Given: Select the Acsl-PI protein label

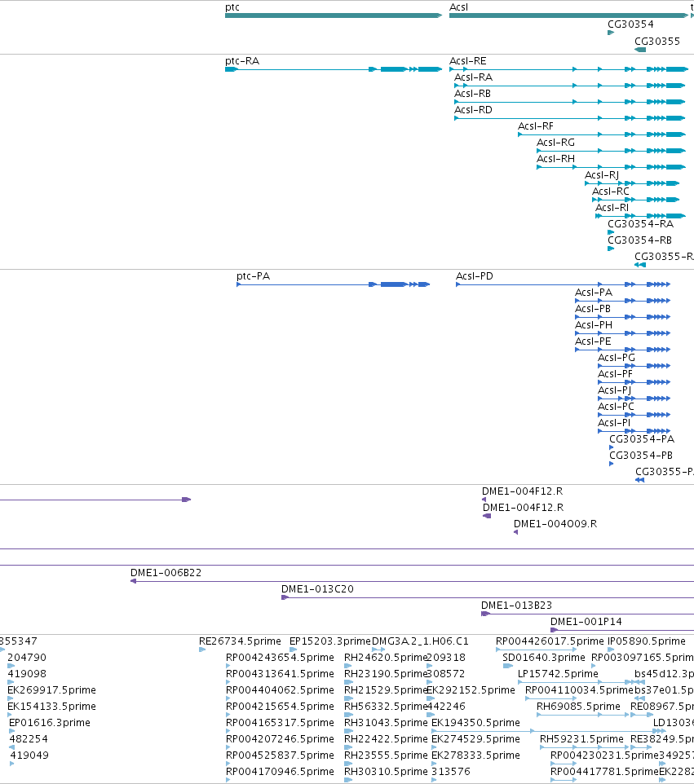Looking at the screenshot, I should 614,422.
